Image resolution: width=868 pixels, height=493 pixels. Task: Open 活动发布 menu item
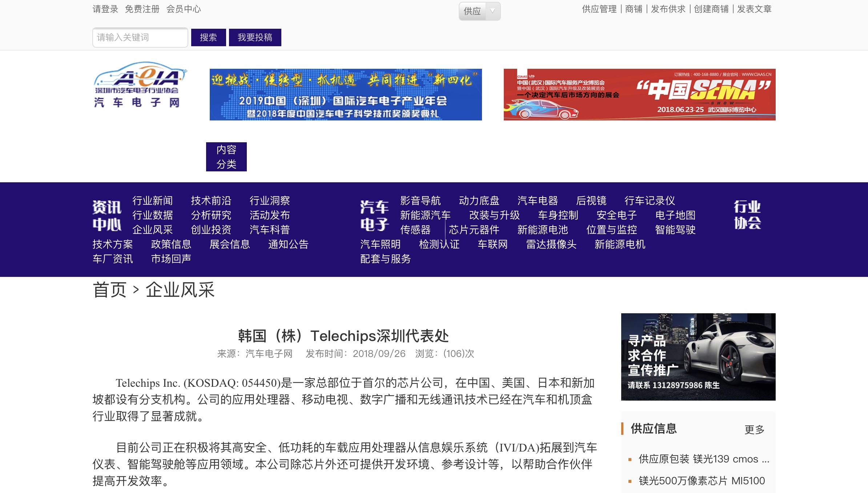(x=270, y=215)
